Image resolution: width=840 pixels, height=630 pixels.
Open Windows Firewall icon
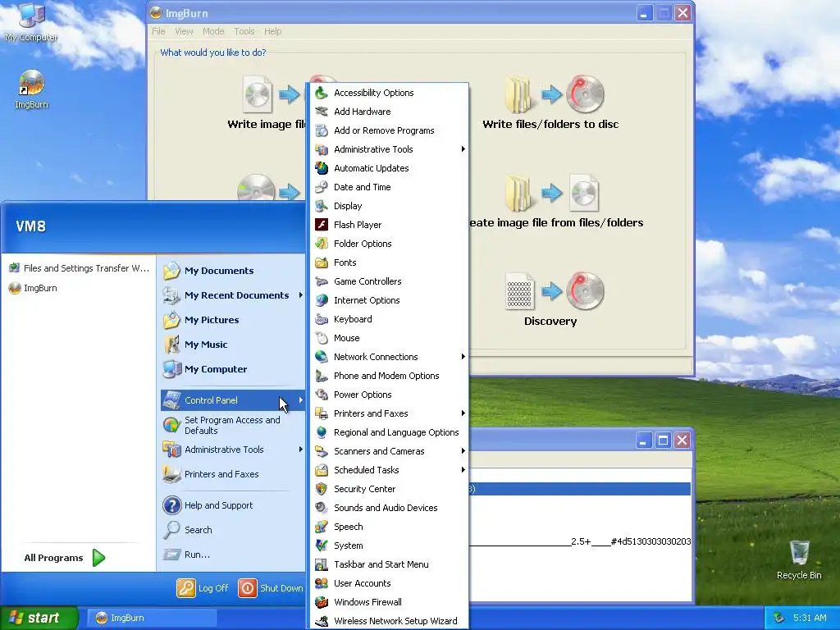322,602
